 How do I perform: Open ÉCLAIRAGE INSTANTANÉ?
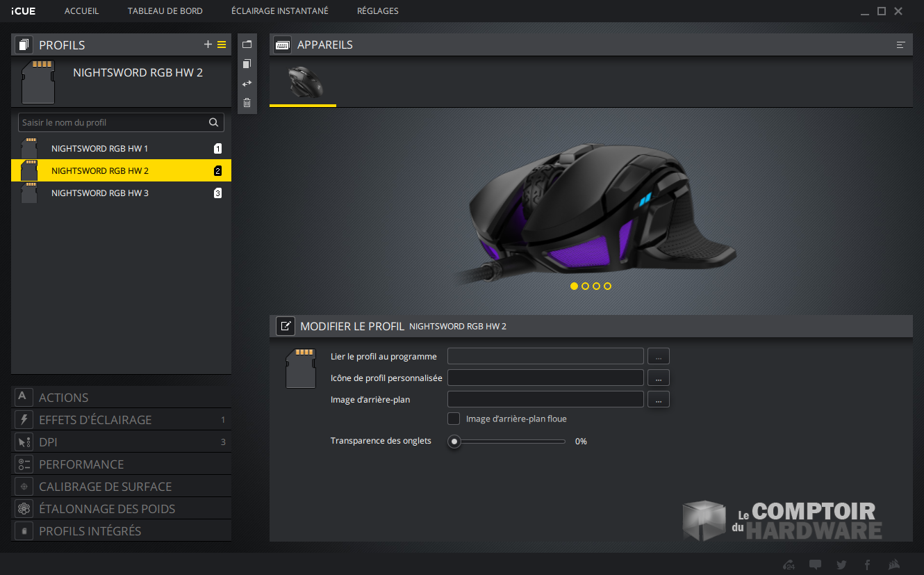click(x=280, y=10)
